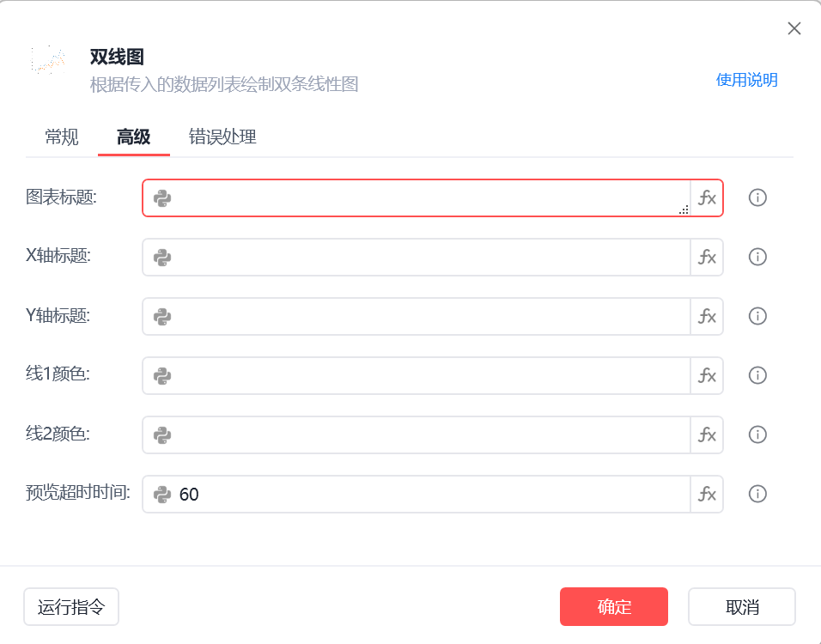Screen dimensions: 821x644
Task: Show info tooltip for X轴标题
Action: point(757,258)
